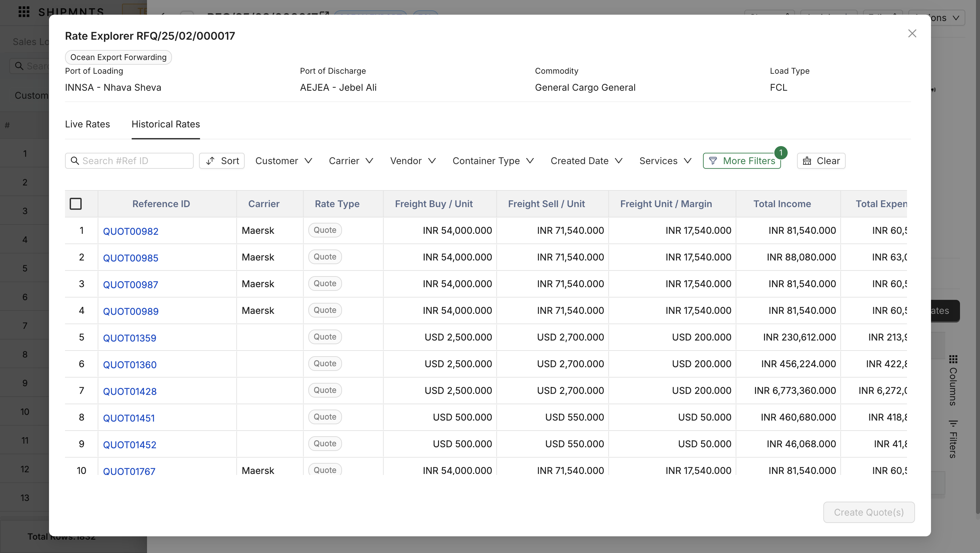Screen dimensions: 980x553
Task: Open quote QUOT01360 link
Action: coord(129,364)
